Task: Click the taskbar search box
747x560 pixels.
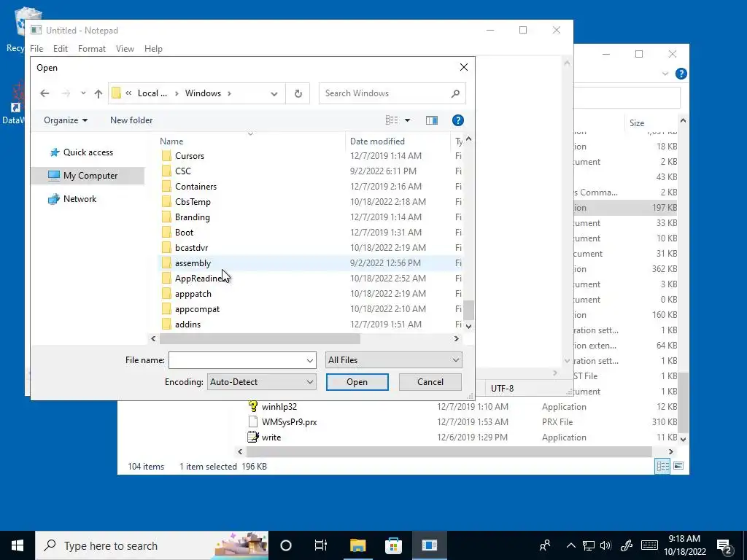Action: point(152,545)
